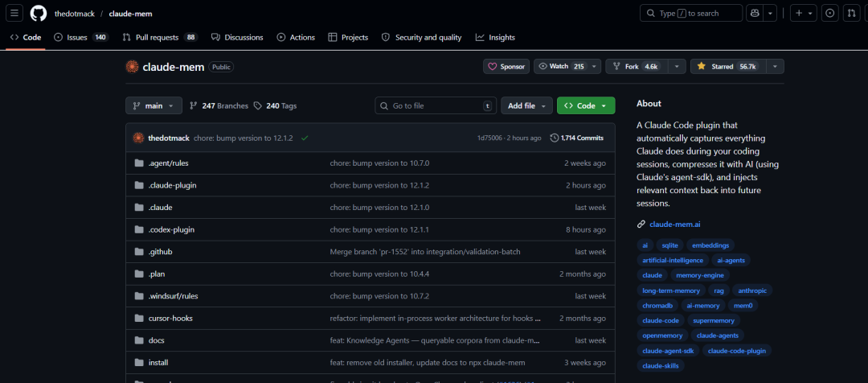Open the Discussions tab
This screenshot has width=868, height=383.
click(x=237, y=38)
